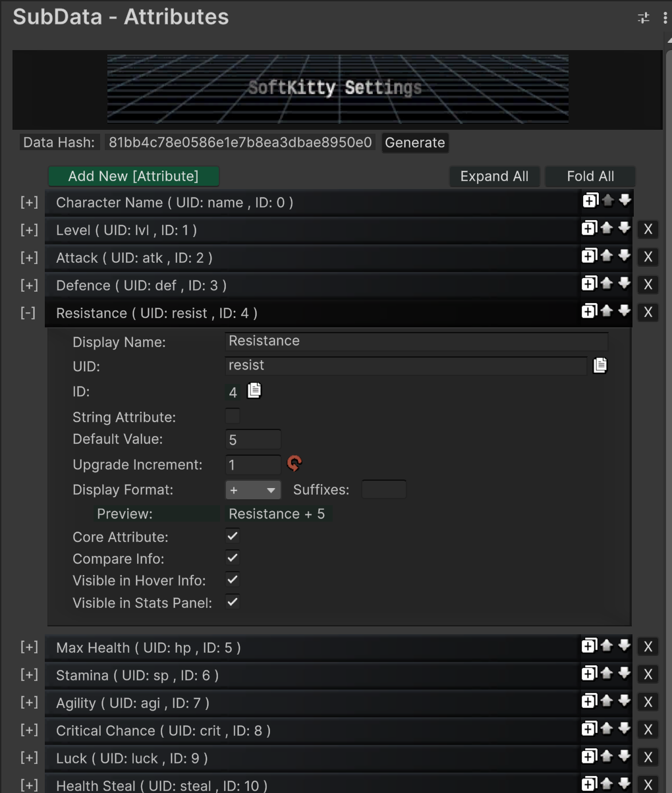
Task: Copy the UID resist to clipboard
Action: pos(600,366)
